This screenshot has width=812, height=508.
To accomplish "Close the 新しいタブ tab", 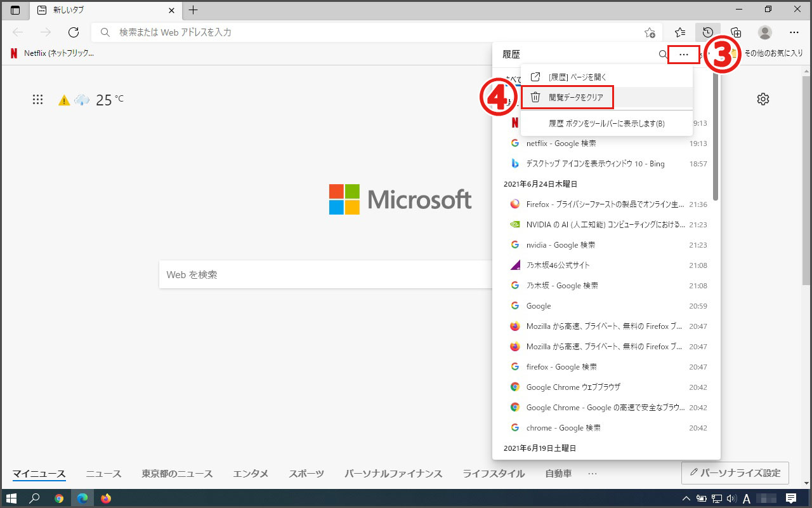I will (171, 10).
